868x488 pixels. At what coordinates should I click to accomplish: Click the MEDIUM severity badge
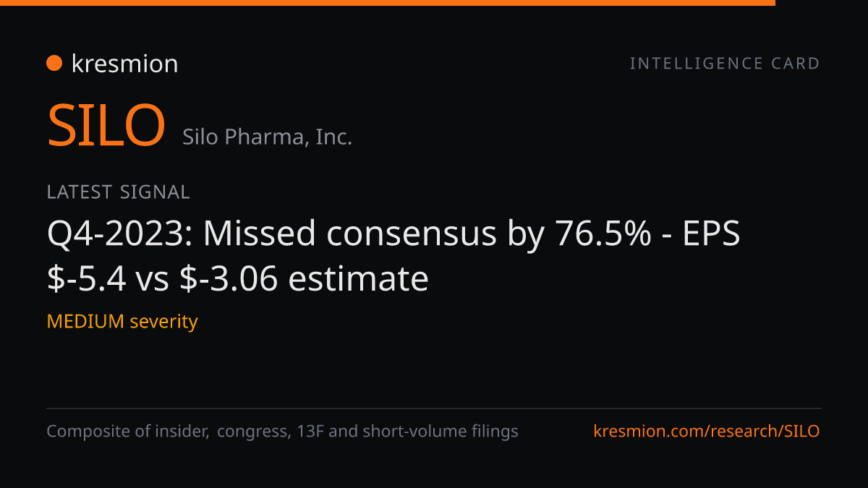tap(122, 321)
